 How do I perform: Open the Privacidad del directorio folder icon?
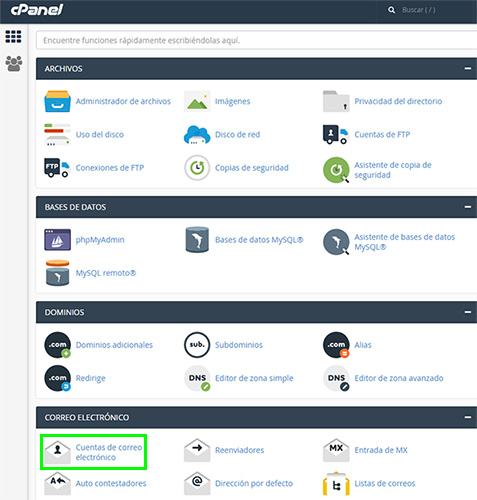(336, 101)
